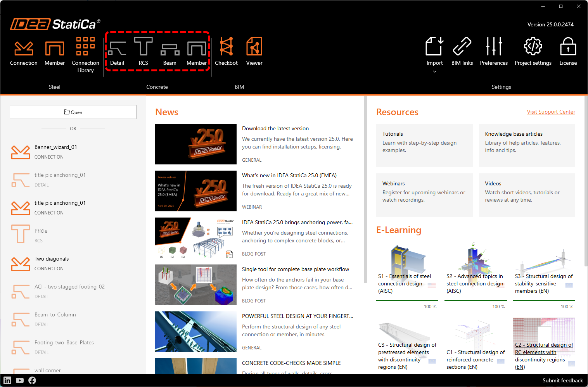Open the Powerful Steel Design thumbnail
This screenshot has width=588, height=387.
click(x=196, y=332)
